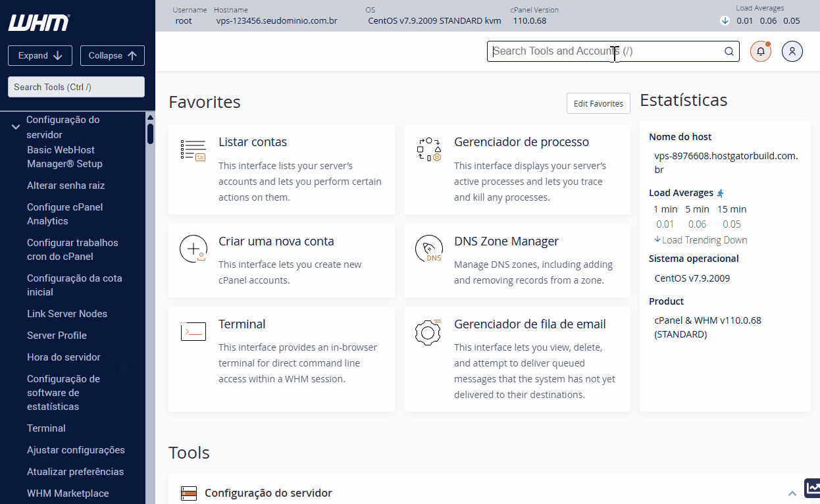This screenshot has width=820, height=504.
Task: Open Basic WebHost Manager Setup
Action: coord(64,157)
